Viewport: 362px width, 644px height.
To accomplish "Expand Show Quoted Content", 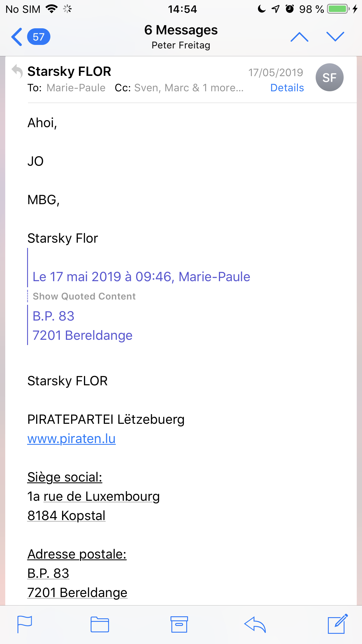I will (84, 296).
